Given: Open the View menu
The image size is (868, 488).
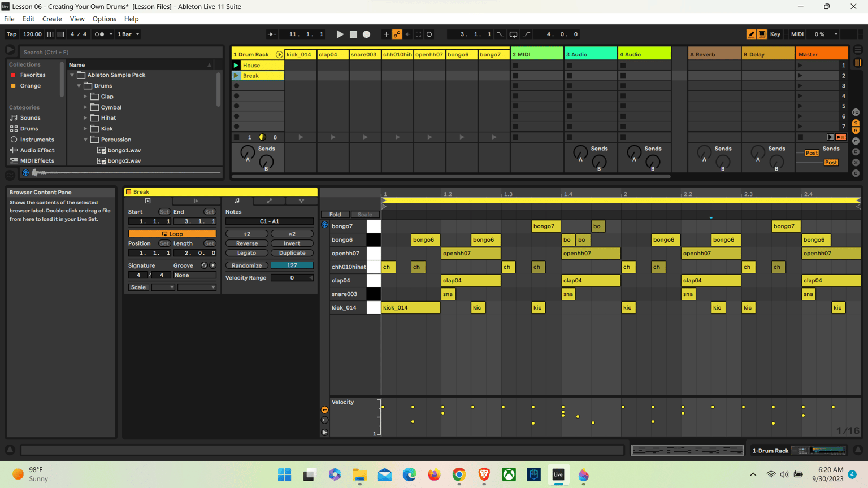Looking at the screenshot, I should click(77, 19).
